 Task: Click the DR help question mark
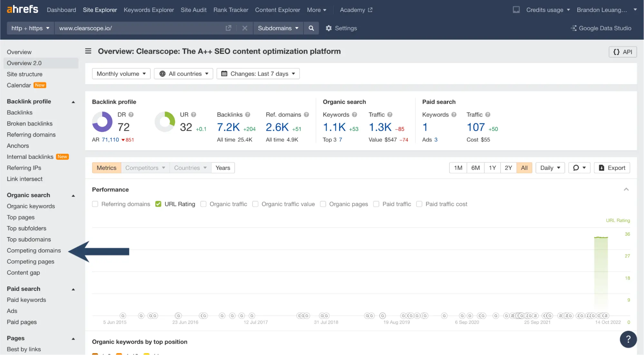pyautogui.click(x=131, y=115)
